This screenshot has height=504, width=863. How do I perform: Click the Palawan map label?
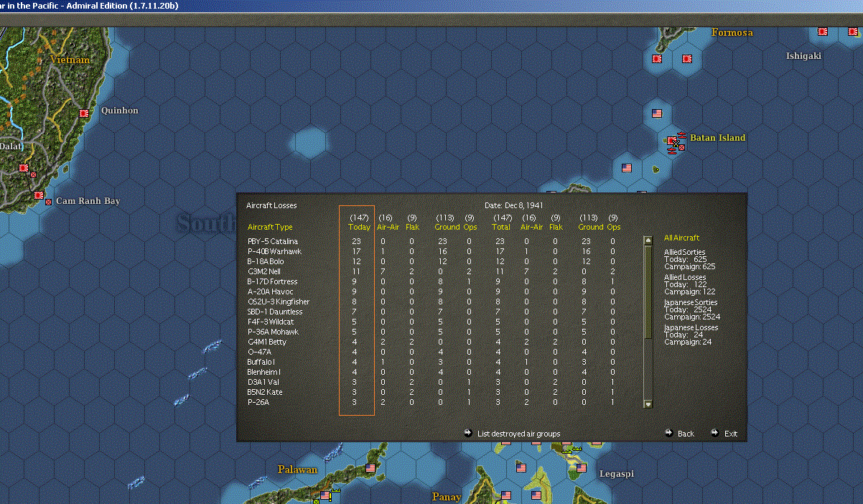coord(297,470)
